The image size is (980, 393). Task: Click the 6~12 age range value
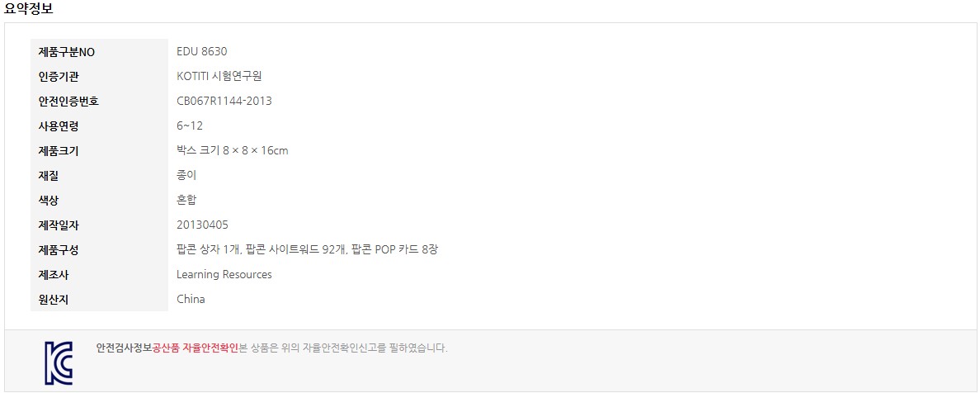point(190,125)
